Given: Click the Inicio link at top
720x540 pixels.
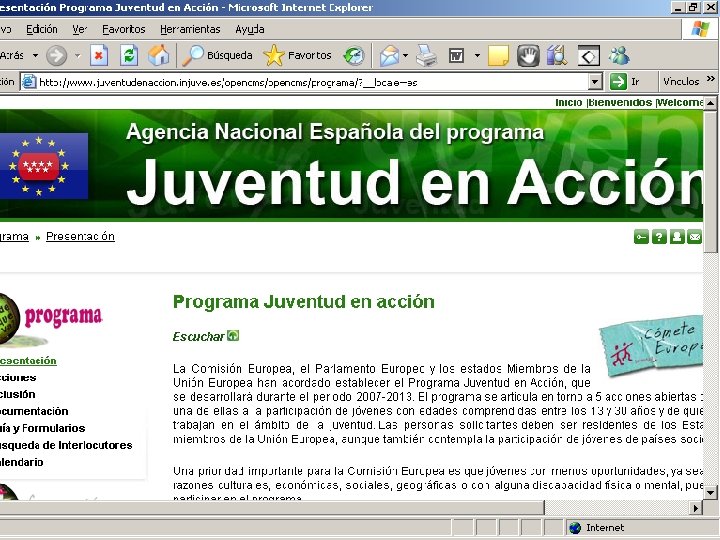Looking at the screenshot, I should tap(568, 102).
